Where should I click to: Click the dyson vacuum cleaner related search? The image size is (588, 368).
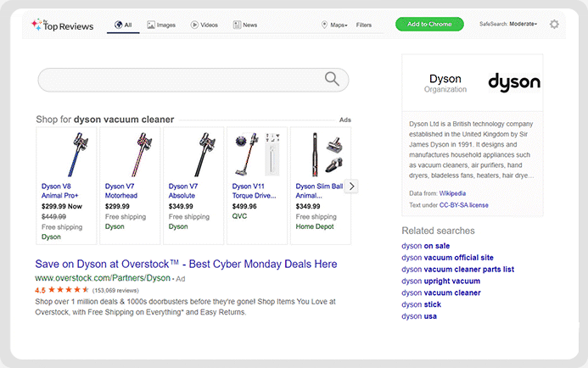[441, 293]
